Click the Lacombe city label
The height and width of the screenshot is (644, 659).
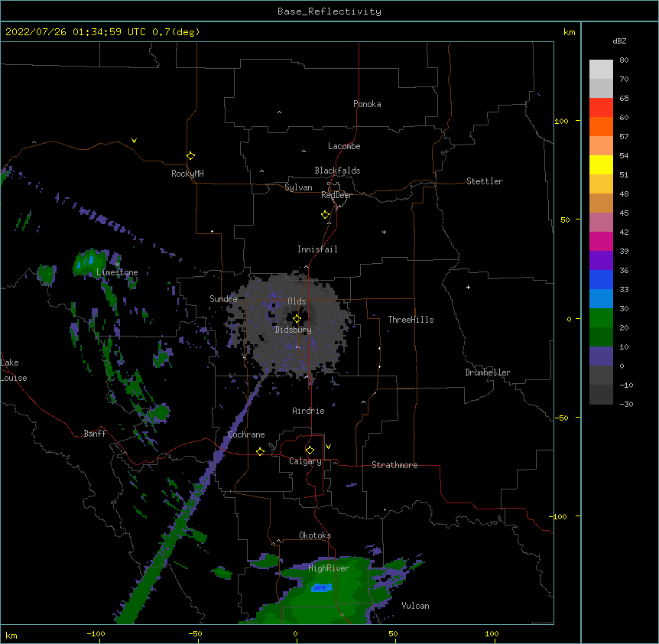(344, 146)
